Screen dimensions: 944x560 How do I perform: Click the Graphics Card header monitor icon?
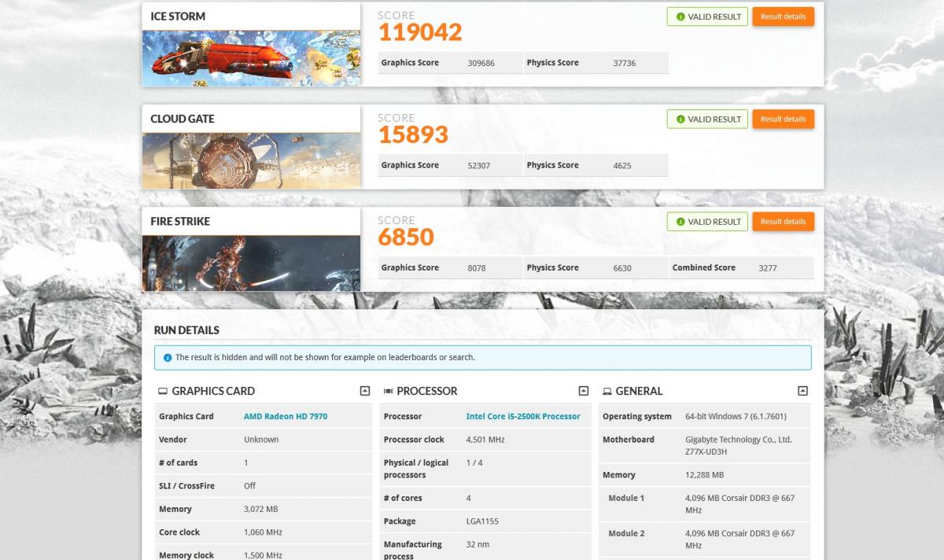click(163, 391)
